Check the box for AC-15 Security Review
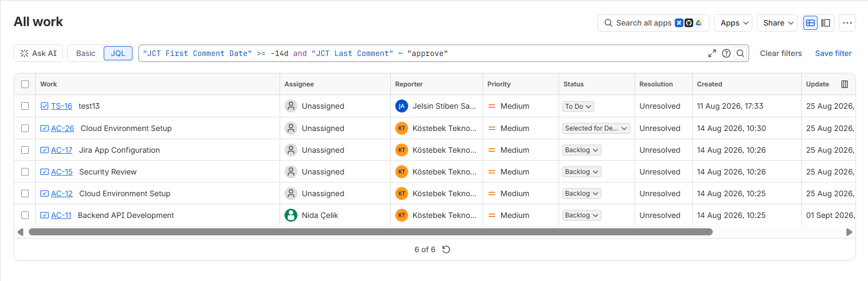 coord(25,172)
